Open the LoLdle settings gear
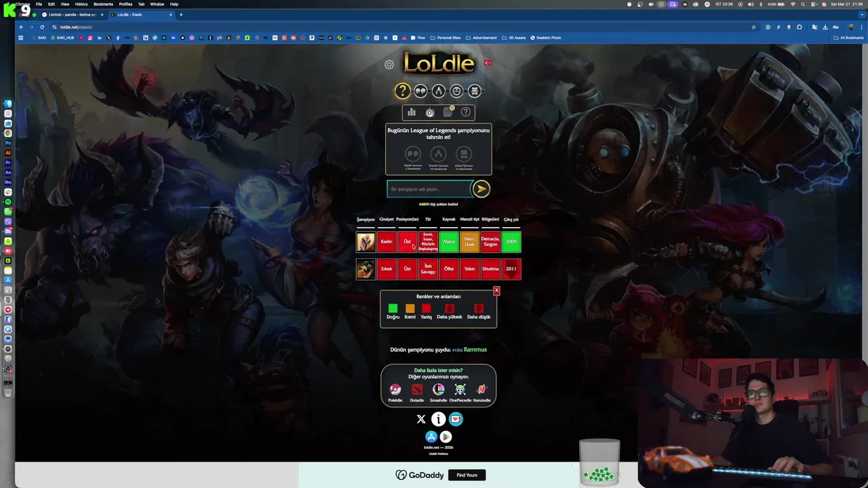This screenshot has width=868, height=488. (389, 64)
